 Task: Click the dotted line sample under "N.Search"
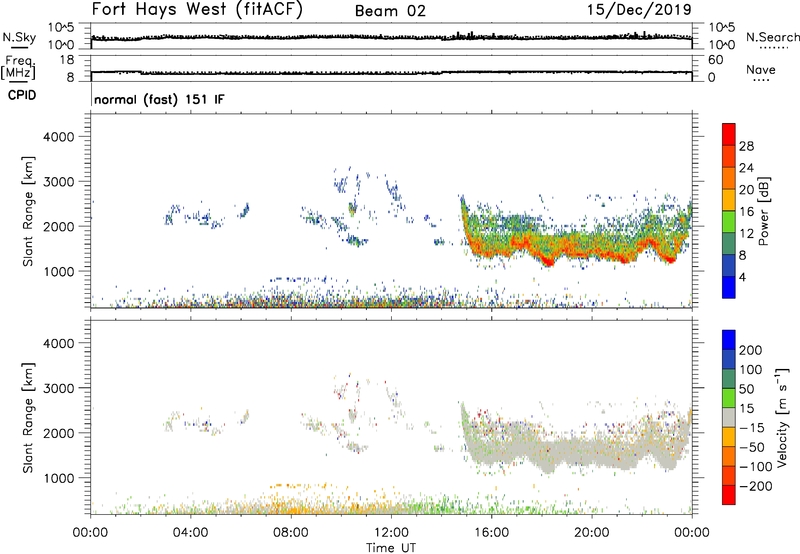(x=773, y=47)
